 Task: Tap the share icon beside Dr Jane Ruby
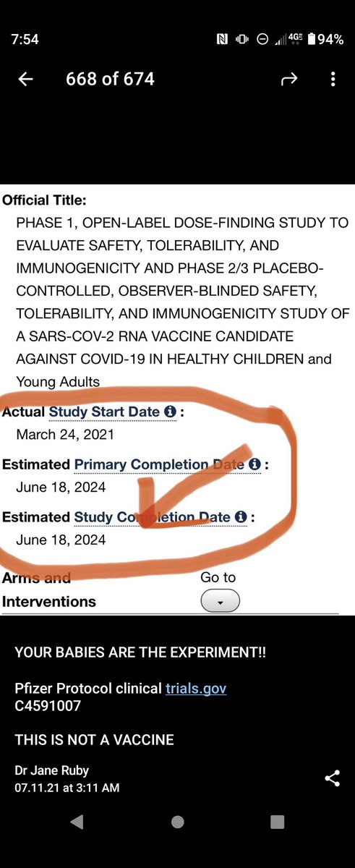coord(333,778)
